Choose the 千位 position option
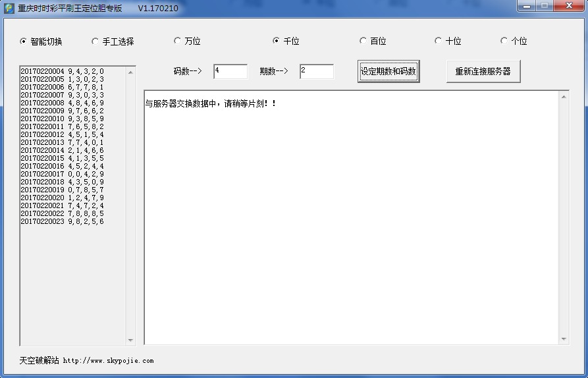The height and width of the screenshot is (378, 588). tap(277, 41)
